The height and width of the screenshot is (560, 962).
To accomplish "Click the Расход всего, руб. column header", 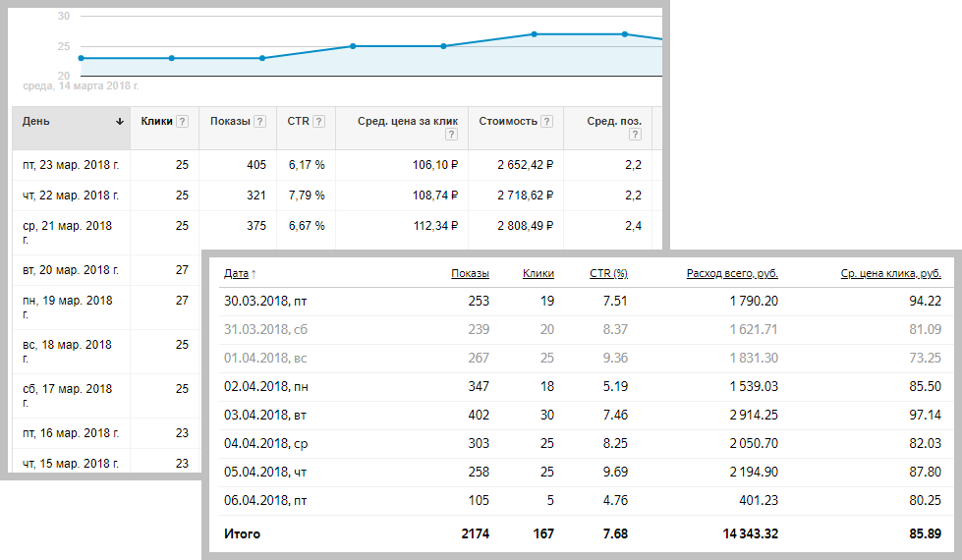I will (732, 274).
